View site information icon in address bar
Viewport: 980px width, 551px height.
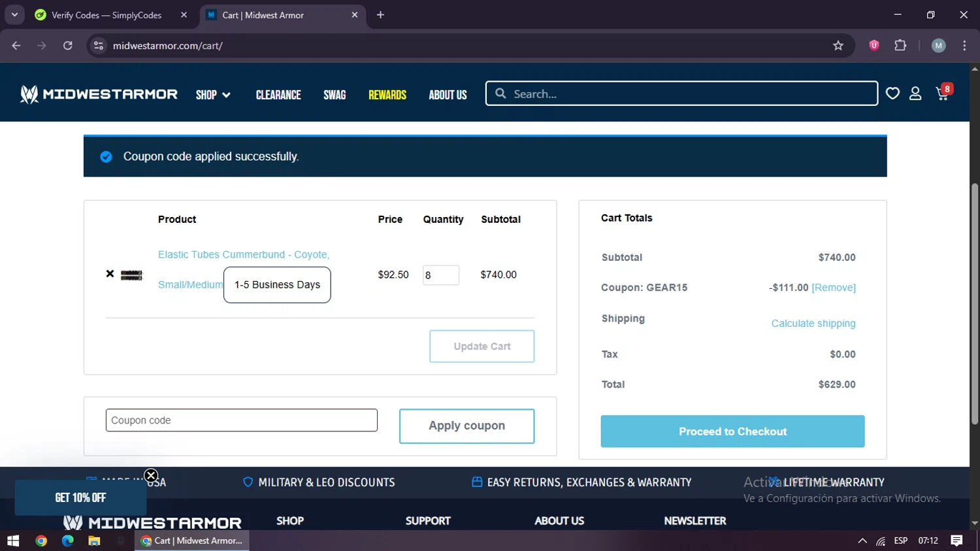[99, 46]
